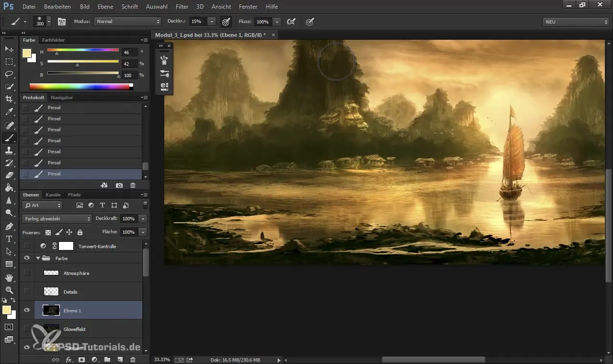Open the Bearbeiten menu
Screen dimensions: 613x364
(x=57, y=7)
